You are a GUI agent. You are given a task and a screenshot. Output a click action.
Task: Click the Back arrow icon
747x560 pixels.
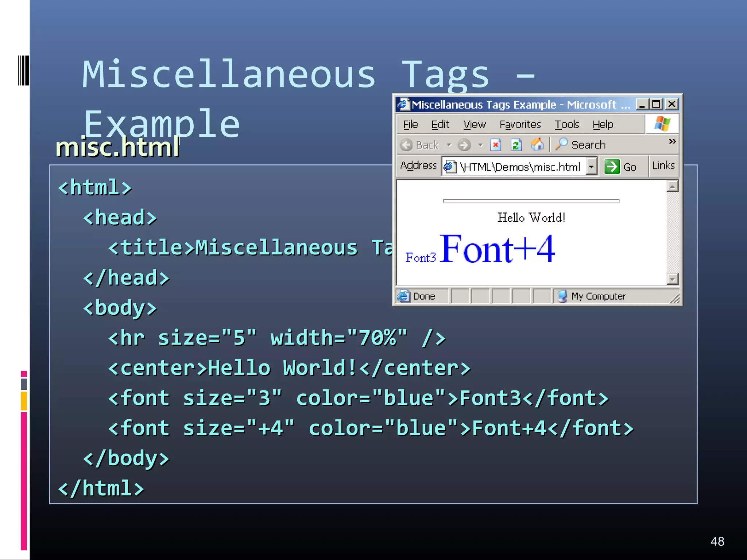pos(406,145)
